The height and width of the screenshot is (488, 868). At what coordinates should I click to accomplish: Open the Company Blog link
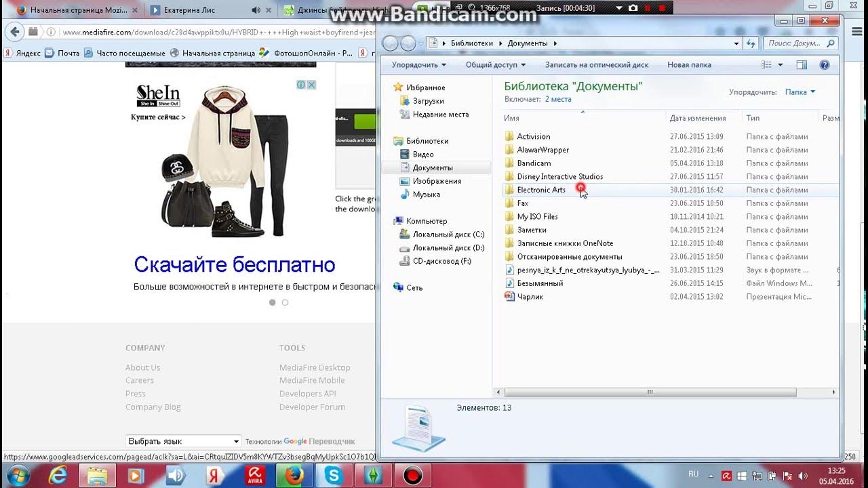(x=153, y=407)
